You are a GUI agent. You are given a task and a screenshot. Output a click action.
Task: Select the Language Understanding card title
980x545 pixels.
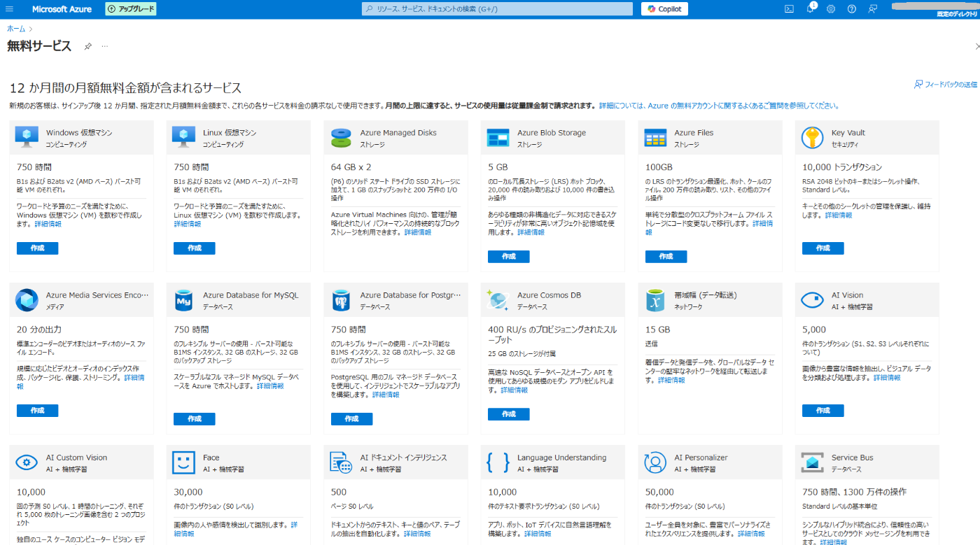(561, 458)
